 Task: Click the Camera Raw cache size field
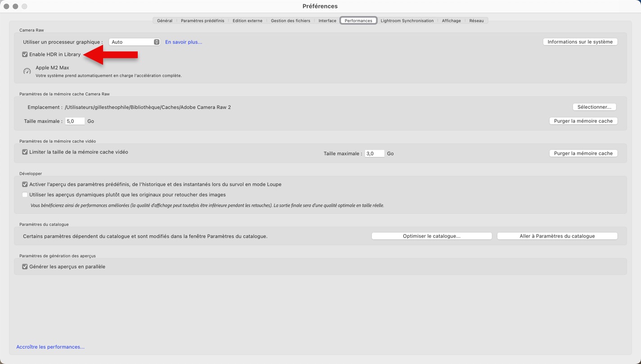pos(75,121)
